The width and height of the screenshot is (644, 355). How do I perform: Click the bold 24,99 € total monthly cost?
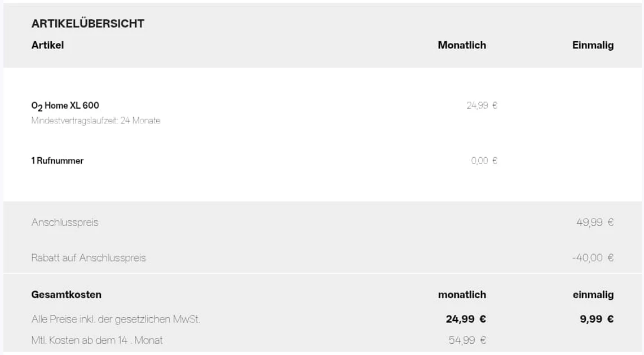pyautogui.click(x=465, y=319)
